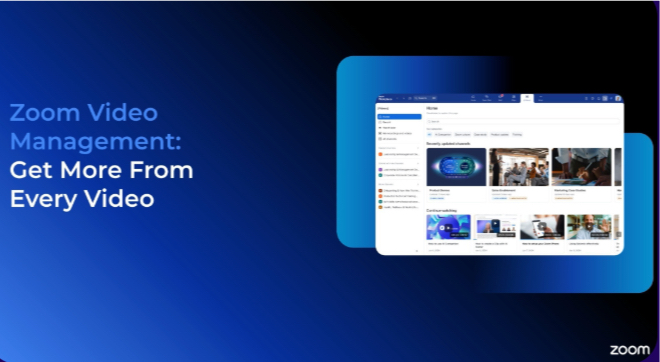This screenshot has height=362, width=660.
Task: Open the profile avatar in top-right corner
Action: [x=618, y=98]
